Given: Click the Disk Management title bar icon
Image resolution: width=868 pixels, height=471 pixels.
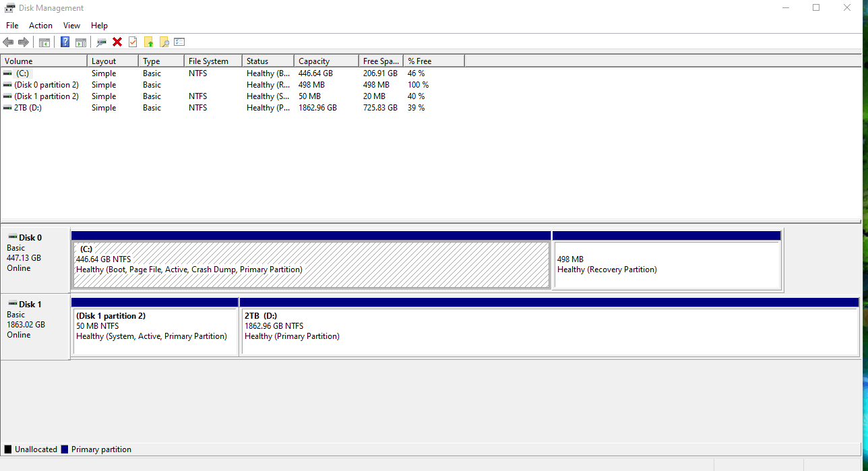Looking at the screenshot, I should click(9, 8).
